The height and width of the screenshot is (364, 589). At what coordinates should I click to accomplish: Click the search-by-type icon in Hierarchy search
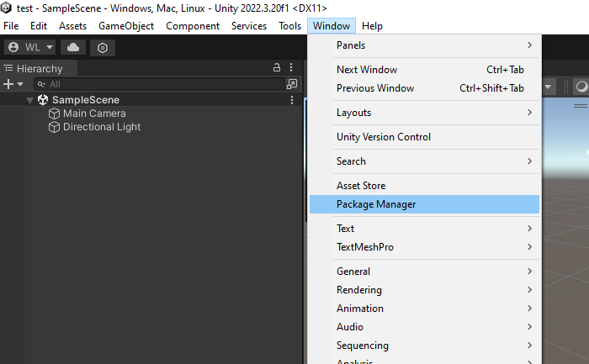pos(292,84)
